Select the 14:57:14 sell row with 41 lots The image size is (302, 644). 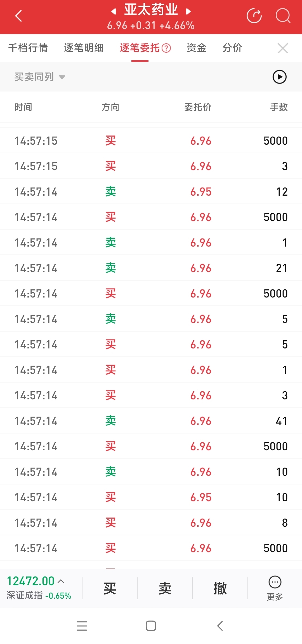tap(151, 421)
